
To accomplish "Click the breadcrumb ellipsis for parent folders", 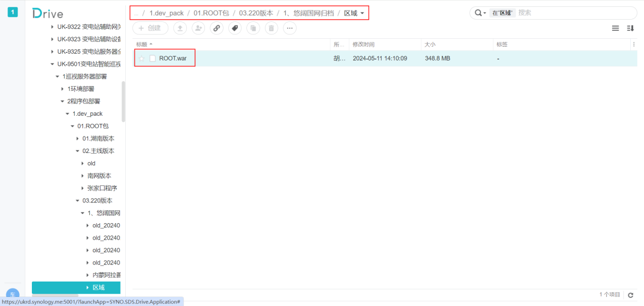I will tap(136, 13).
